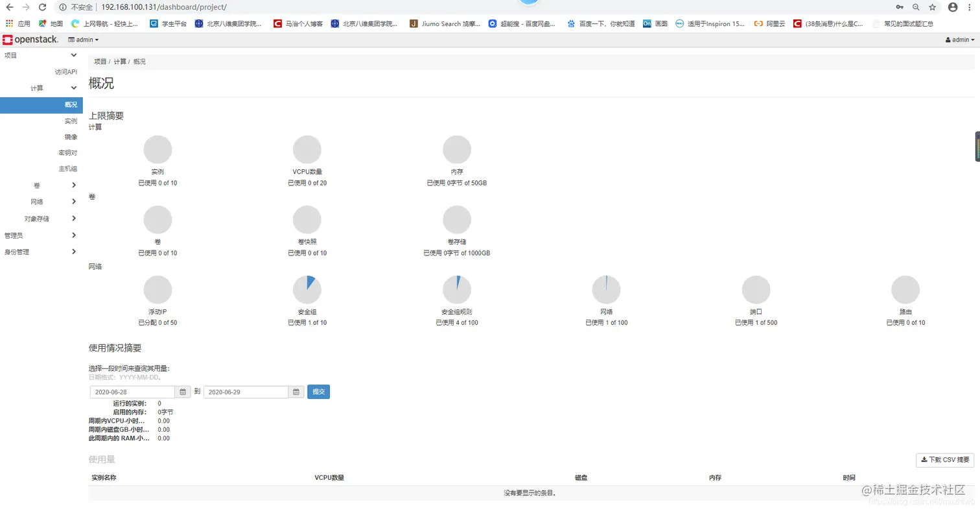Open the 地图 bookmark

tap(51, 23)
